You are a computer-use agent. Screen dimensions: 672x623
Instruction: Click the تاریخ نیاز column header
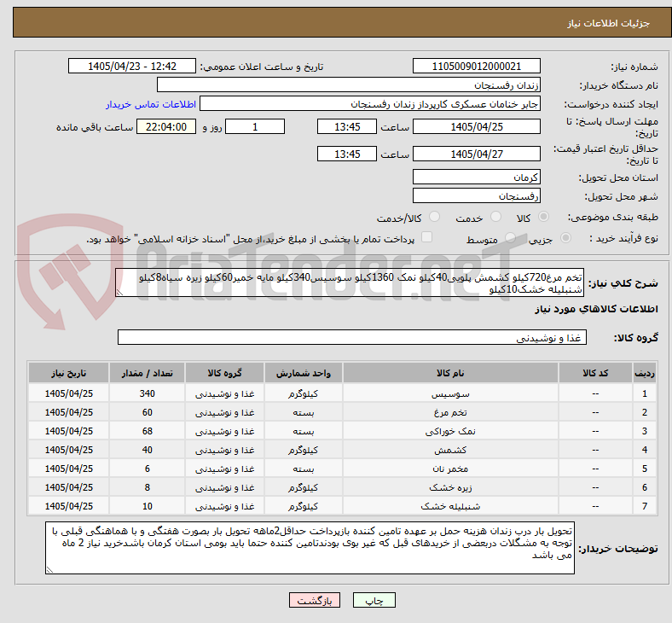click(68, 373)
